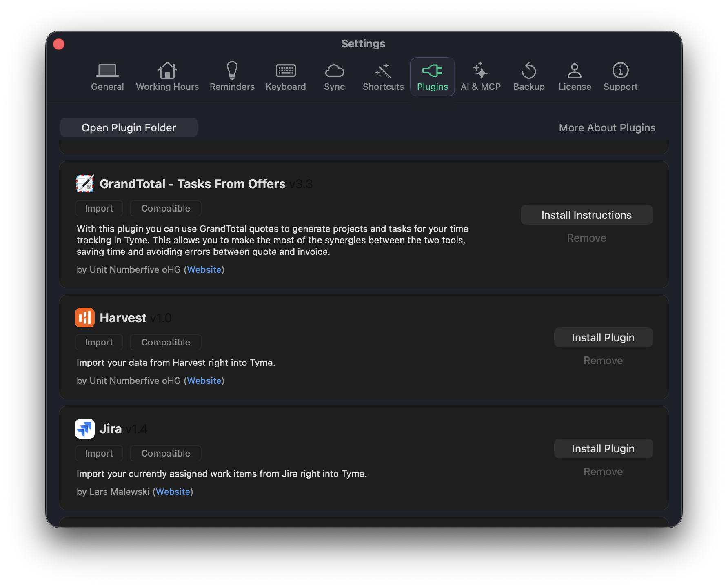
Task: Close the Settings window with red button
Action: click(59, 44)
